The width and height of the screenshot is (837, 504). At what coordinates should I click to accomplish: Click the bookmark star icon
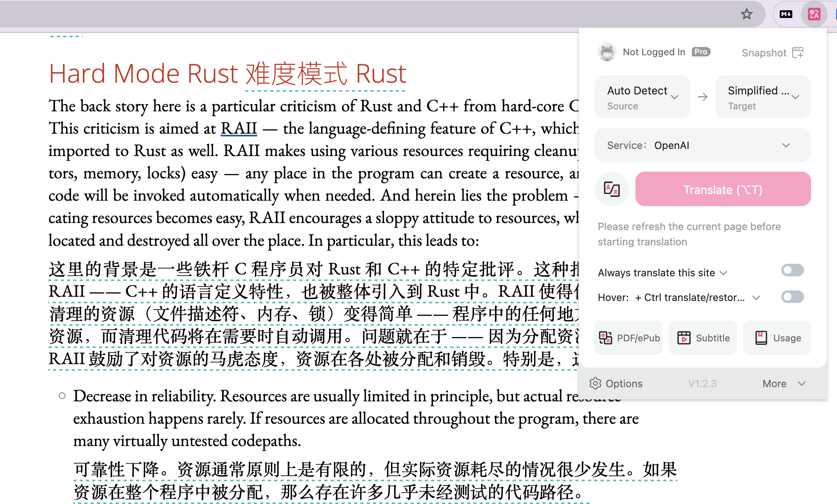(x=746, y=15)
